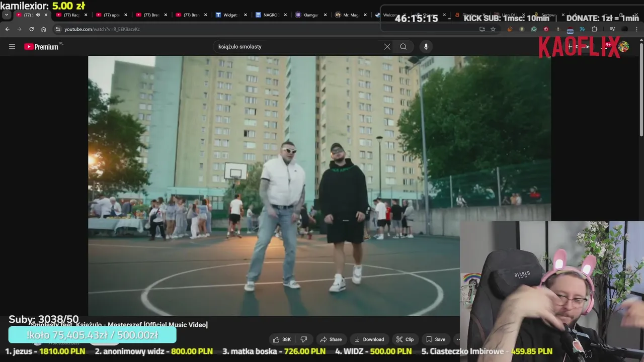View site information icon in address bar
Screen dimensions: 644x362
click(x=58, y=29)
